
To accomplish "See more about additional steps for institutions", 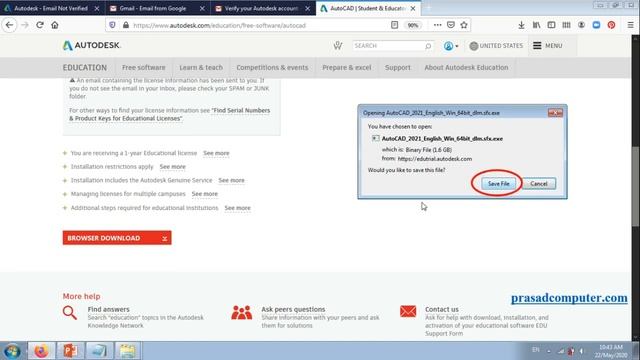I will (237, 208).
